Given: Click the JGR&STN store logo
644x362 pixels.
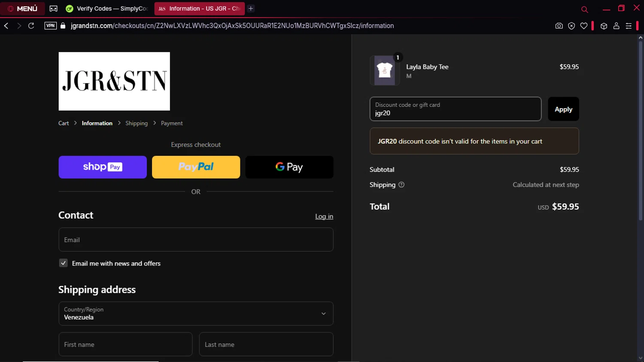Looking at the screenshot, I should [x=114, y=81].
